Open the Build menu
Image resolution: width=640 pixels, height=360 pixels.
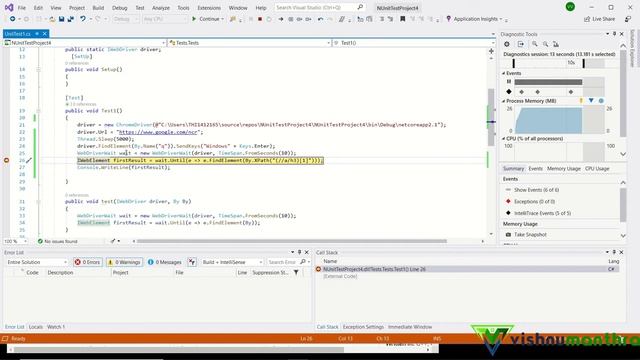pyautogui.click(x=98, y=8)
